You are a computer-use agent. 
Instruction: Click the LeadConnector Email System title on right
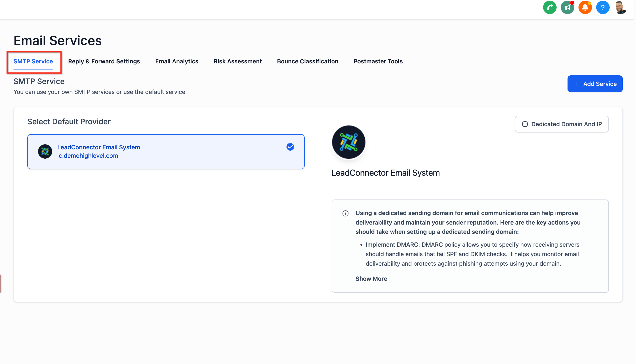click(x=386, y=173)
